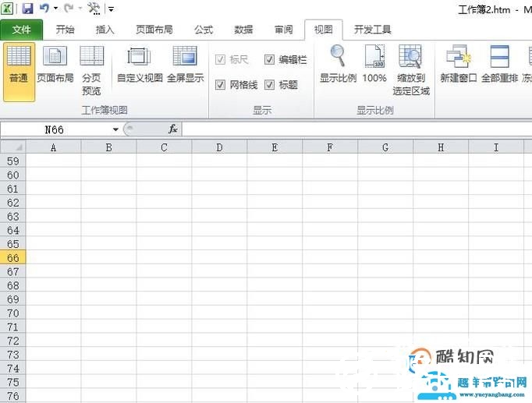Open the 文件 (File) tab
532x403 pixels.
coord(21,30)
